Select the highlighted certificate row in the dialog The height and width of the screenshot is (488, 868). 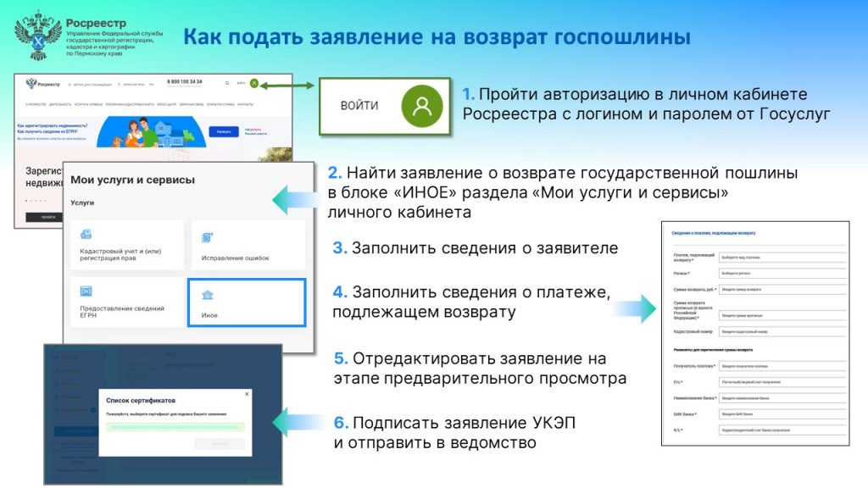click(175, 427)
